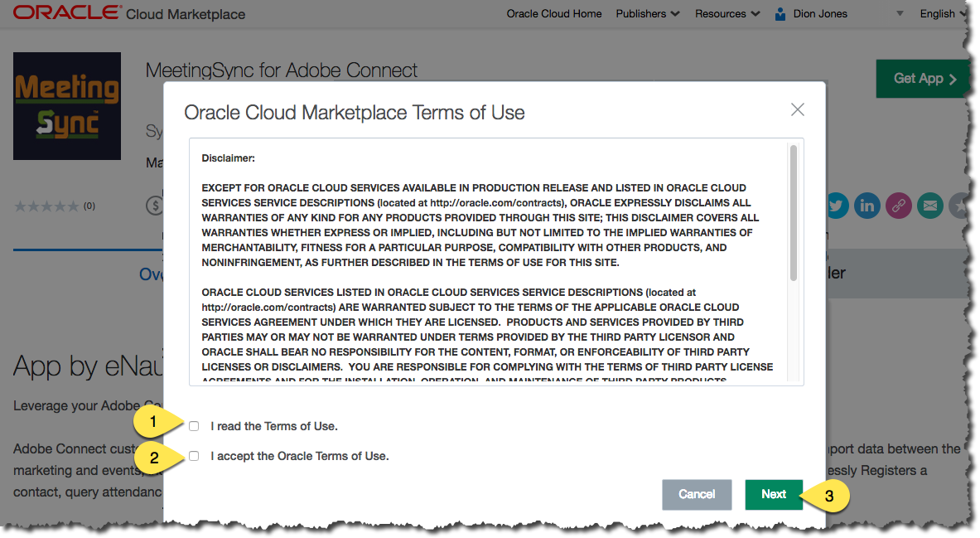Cancel the Terms of Use dialog

pyautogui.click(x=697, y=494)
